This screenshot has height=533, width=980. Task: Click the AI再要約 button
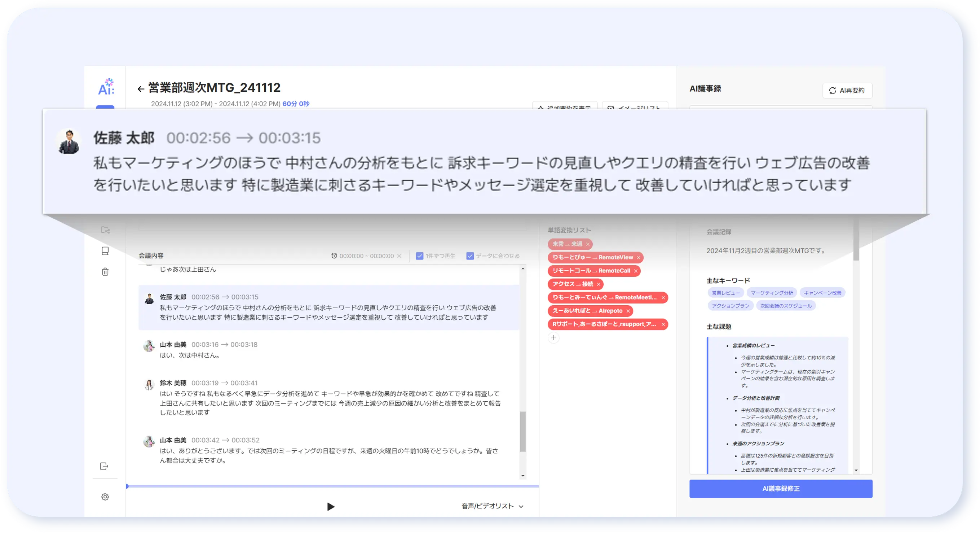coord(847,91)
